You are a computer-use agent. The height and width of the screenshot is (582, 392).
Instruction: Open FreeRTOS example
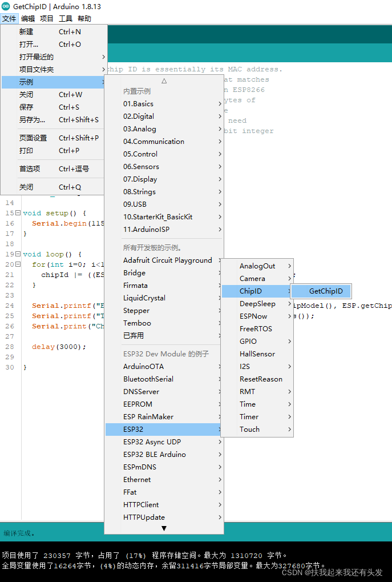[257, 329]
